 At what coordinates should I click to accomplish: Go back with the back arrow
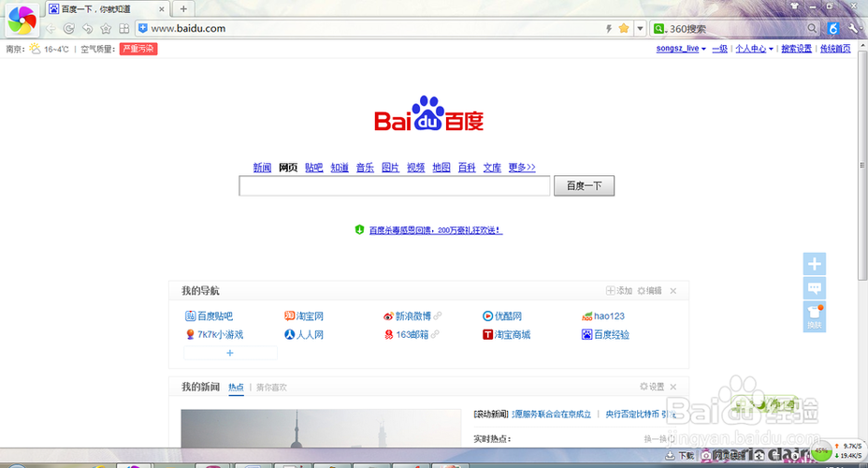pyautogui.click(x=51, y=29)
